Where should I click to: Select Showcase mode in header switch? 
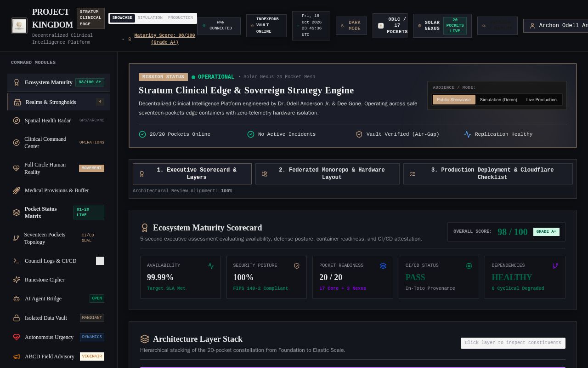point(122,18)
